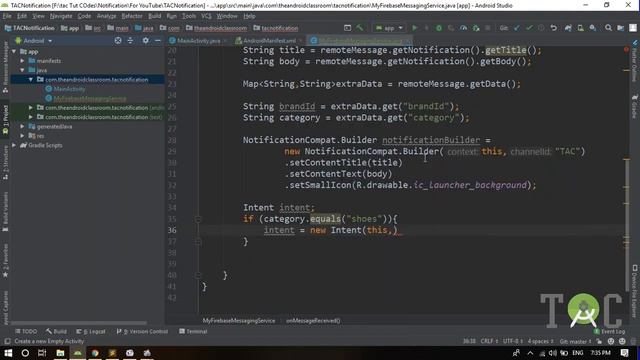Image resolution: width=640 pixels, height=360 pixels.
Task: Click the Git commit checkmark icon
Action: tap(529, 28)
